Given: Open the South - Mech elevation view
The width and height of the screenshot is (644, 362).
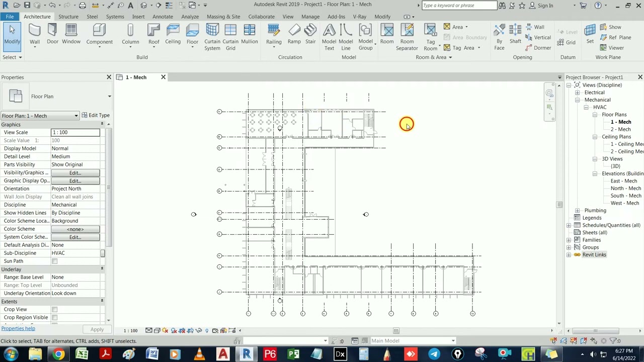Looking at the screenshot, I should click(625, 196).
